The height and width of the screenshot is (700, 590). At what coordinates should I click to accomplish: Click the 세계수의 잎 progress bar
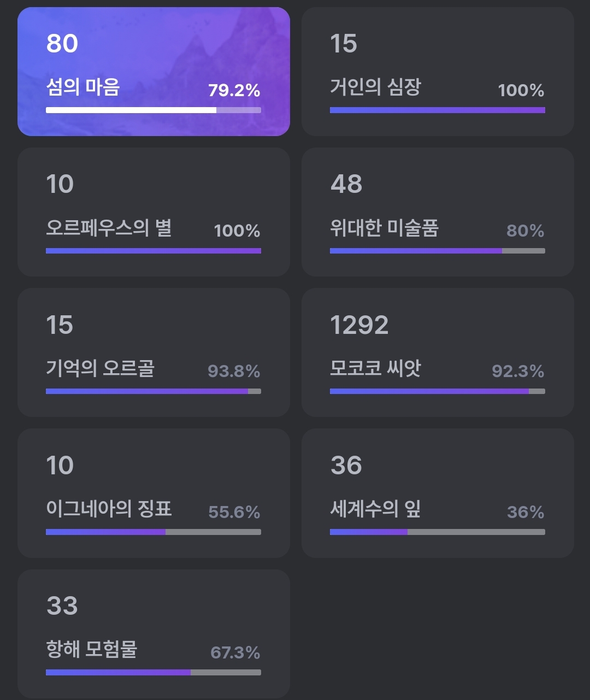point(438,532)
